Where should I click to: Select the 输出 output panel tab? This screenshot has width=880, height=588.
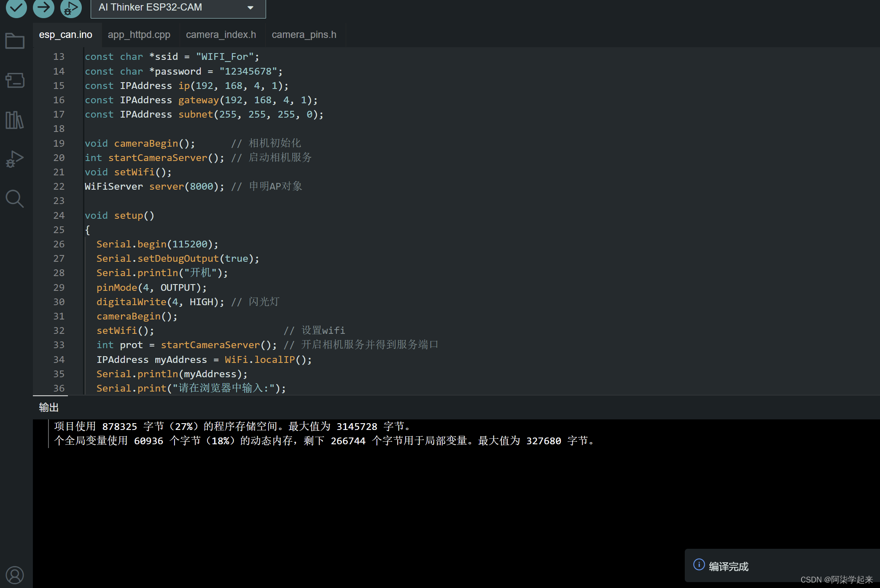pos(48,407)
